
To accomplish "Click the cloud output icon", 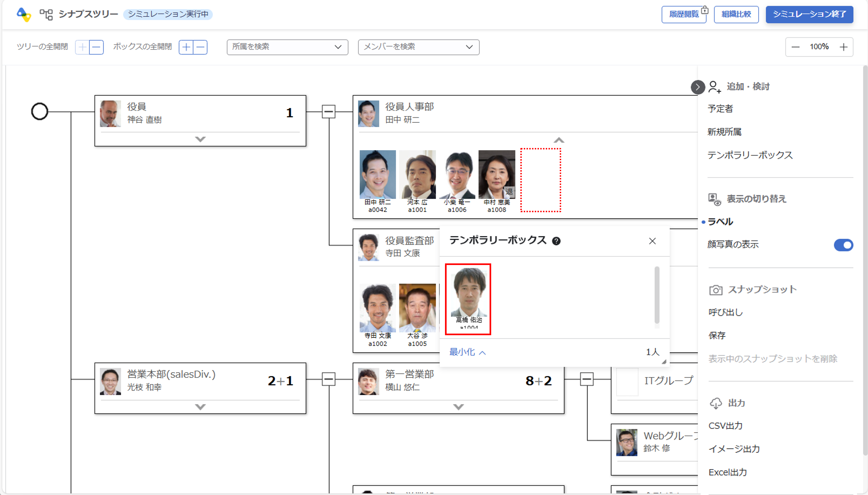I will point(715,403).
